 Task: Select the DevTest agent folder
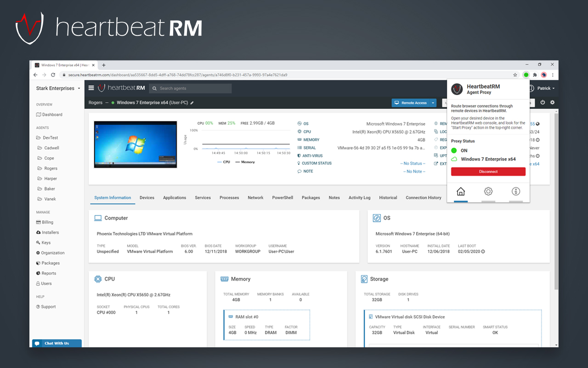point(47,138)
